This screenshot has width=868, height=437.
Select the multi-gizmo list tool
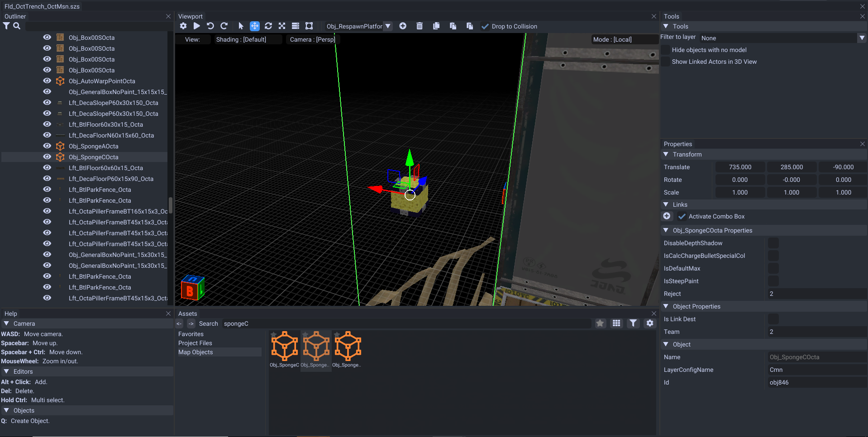tap(296, 26)
